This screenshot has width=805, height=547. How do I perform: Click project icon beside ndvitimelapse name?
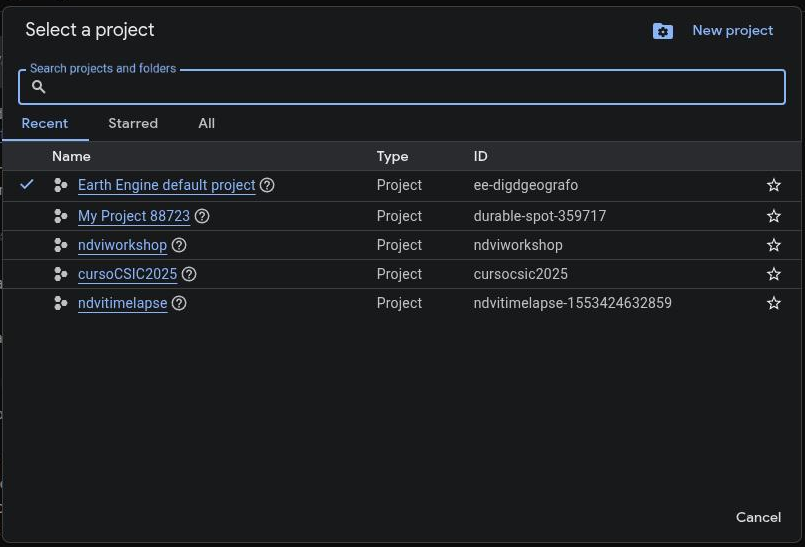(61, 303)
